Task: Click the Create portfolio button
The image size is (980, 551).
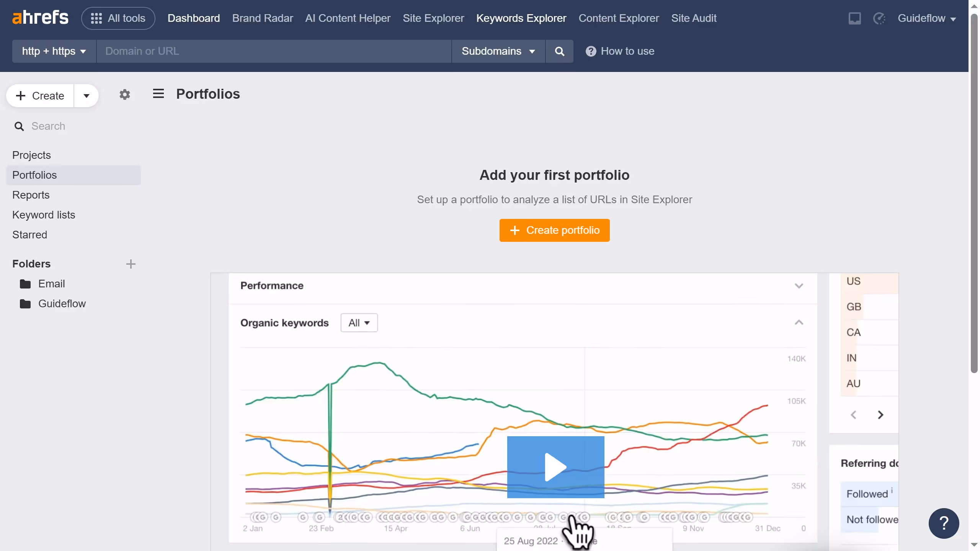Action: click(554, 230)
